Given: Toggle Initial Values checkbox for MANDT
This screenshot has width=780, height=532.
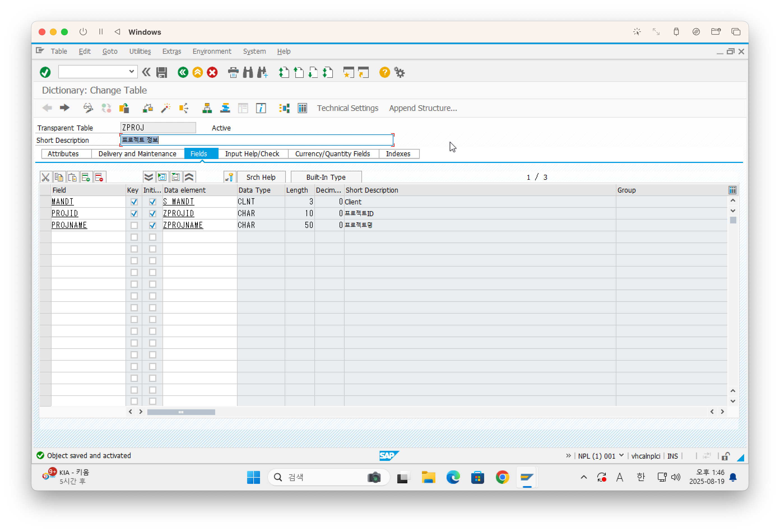Looking at the screenshot, I should point(152,202).
